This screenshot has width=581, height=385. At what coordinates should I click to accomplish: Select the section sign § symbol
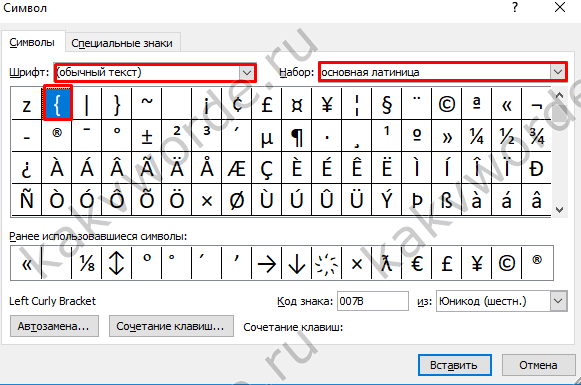click(387, 104)
